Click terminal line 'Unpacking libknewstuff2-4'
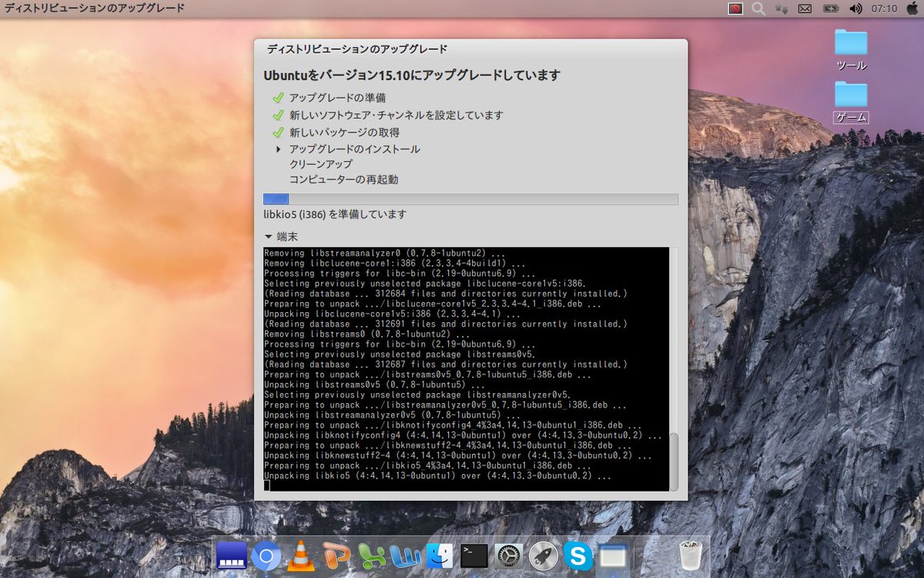Viewport: 924px width, 578px height. 457,455
